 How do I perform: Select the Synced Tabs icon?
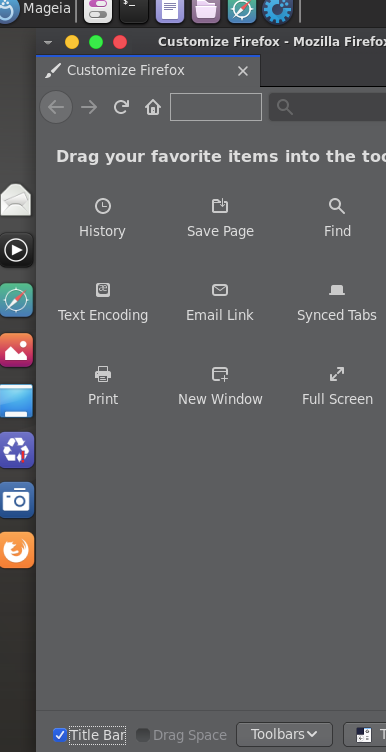(337, 290)
